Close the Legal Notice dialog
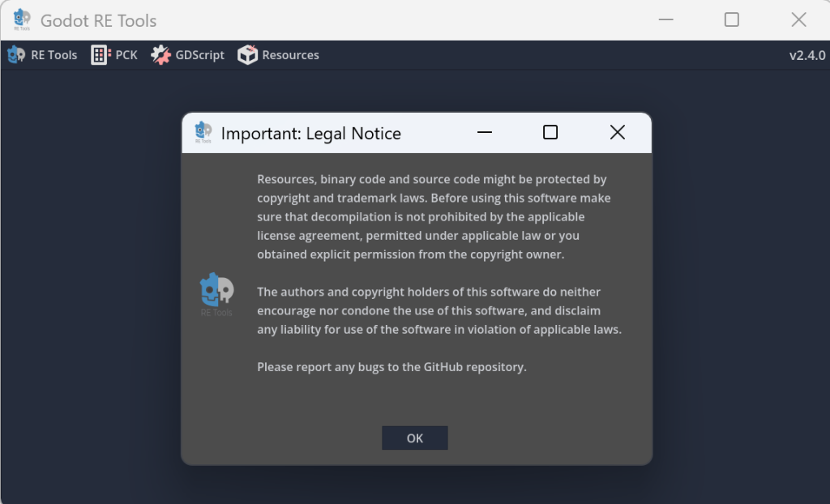The width and height of the screenshot is (830, 504). pyautogui.click(x=617, y=132)
